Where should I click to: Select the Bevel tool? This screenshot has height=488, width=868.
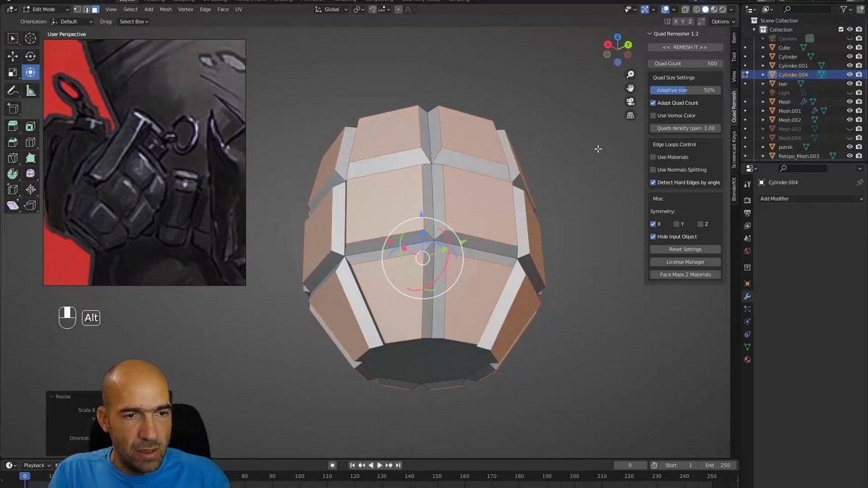[x=13, y=142]
